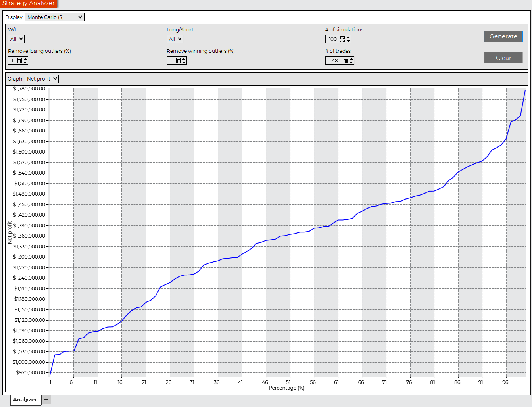Select the Strategy Analyzer title tab

click(x=29, y=3)
